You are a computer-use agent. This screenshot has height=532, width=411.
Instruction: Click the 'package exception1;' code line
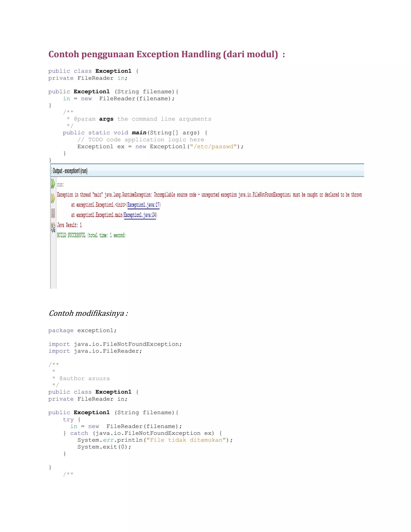(82, 331)
